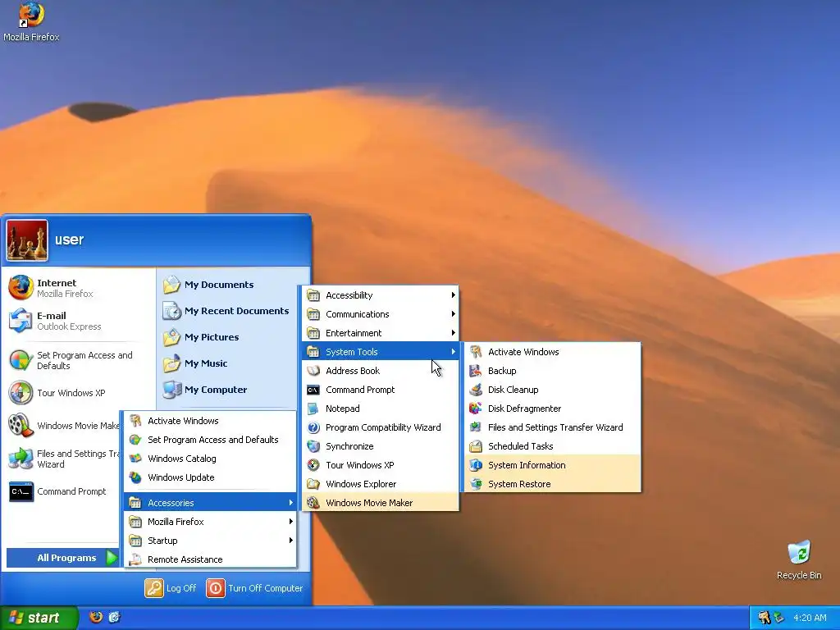Viewport: 840px width, 630px height.
Task: Launch Disk Defragmenter
Action: [x=552, y=409]
